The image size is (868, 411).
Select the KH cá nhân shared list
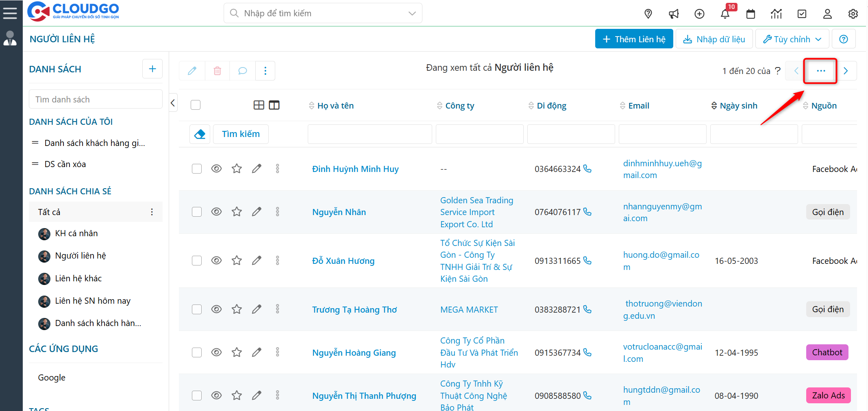[76, 233]
